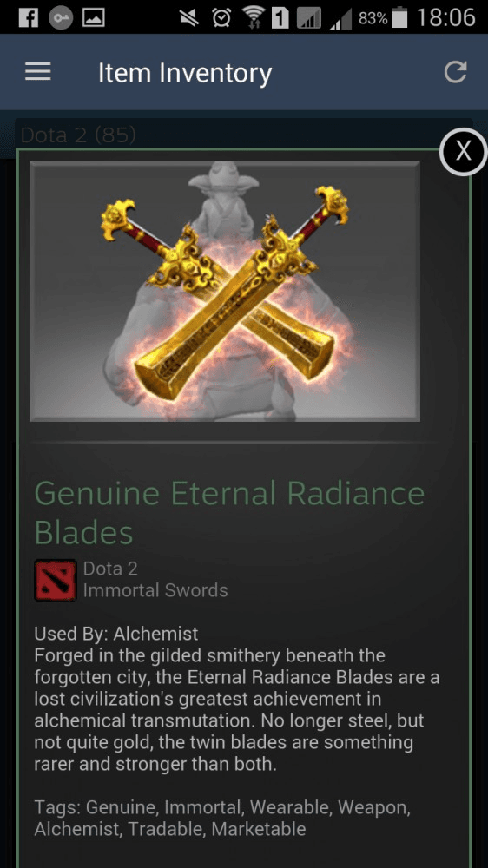
Task: Tap the Facebook notification icon in status bar
Action: (x=28, y=18)
